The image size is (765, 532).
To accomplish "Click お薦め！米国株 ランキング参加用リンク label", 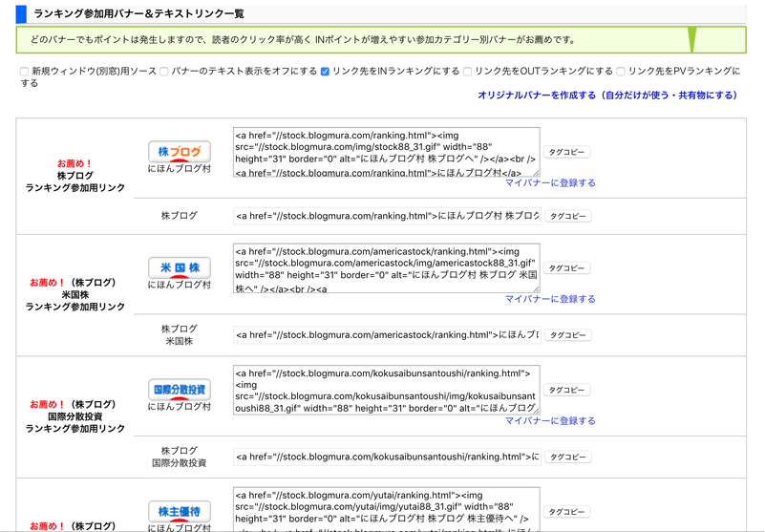I will (75, 295).
